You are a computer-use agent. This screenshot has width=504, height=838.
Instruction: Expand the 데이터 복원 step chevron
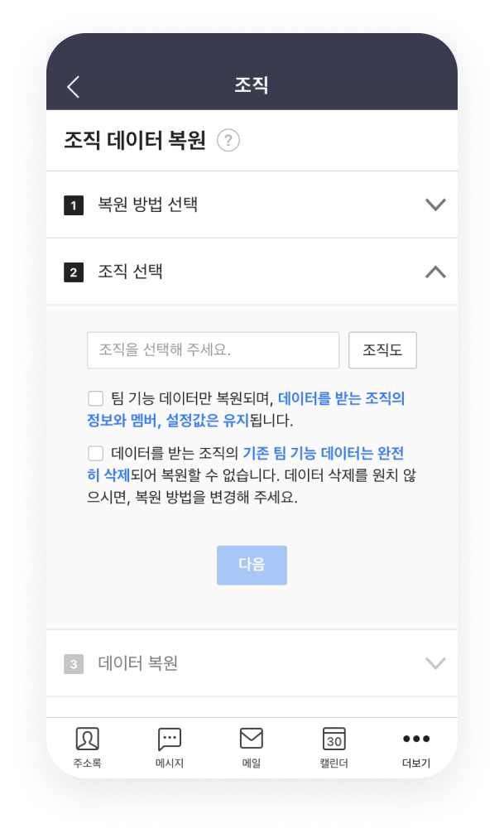point(435,663)
